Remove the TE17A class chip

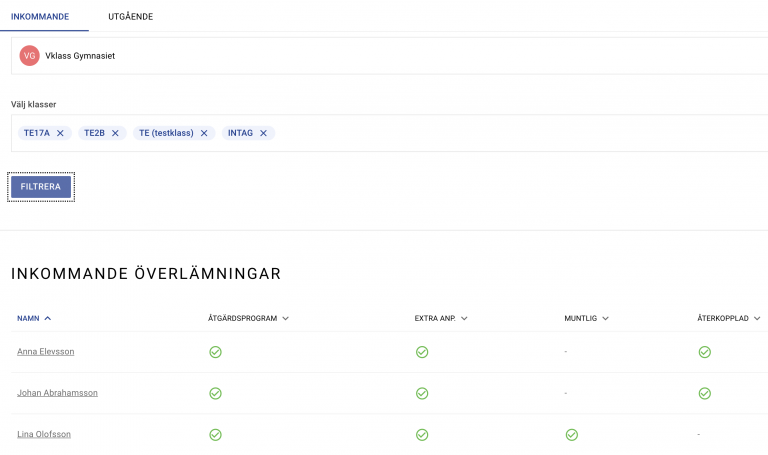(60, 133)
